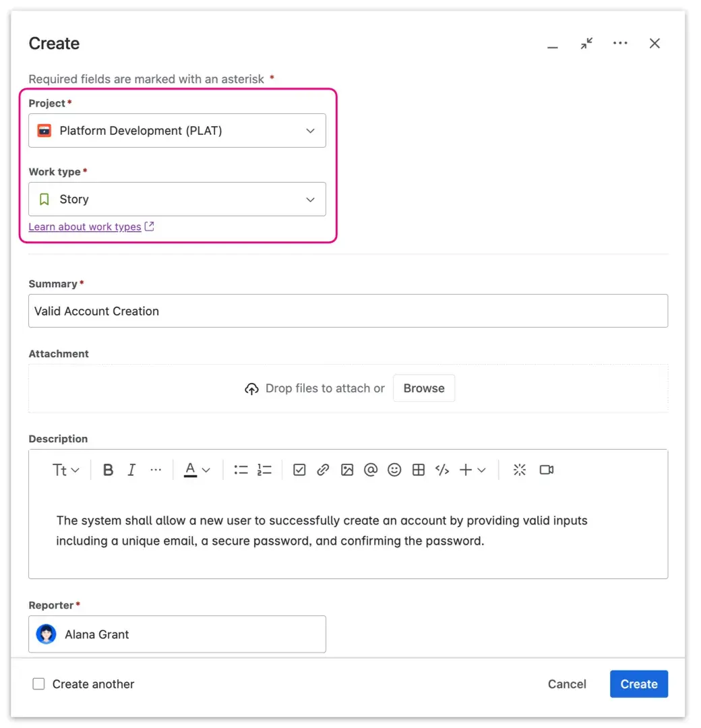This screenshot has height=728, width=701.
Task: Open the text styles Tt dropdown
Action: pyautogui.click(x=65, y=470)
